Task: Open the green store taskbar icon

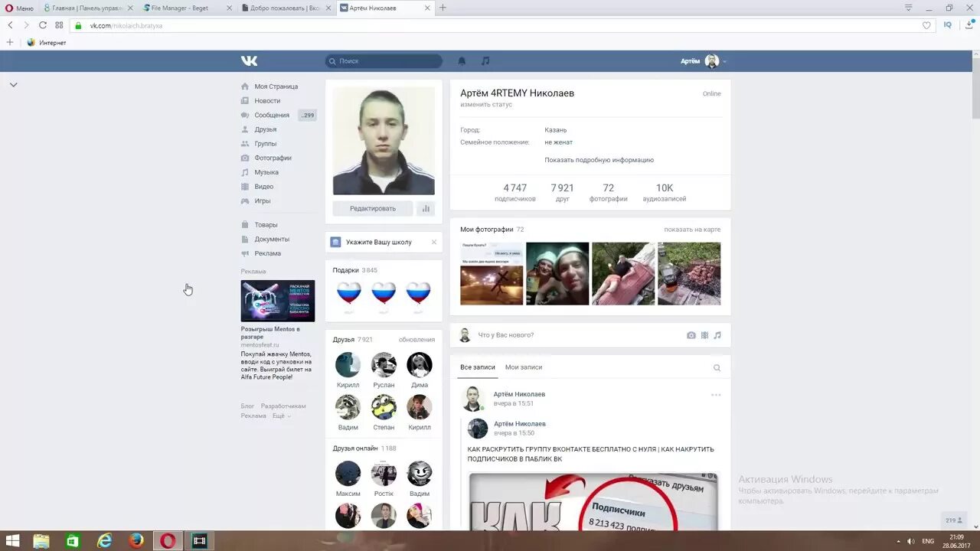Action: click(x=73, y=541)
